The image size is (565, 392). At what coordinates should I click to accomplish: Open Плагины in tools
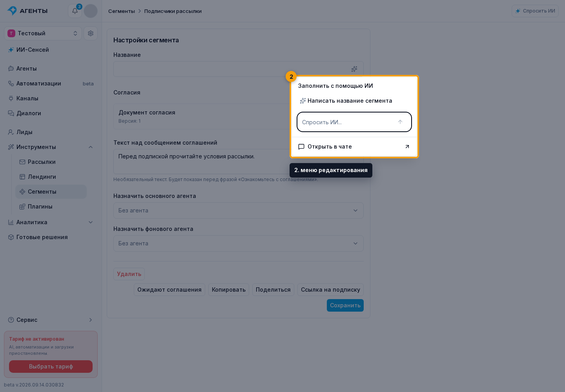coord(51,207)
